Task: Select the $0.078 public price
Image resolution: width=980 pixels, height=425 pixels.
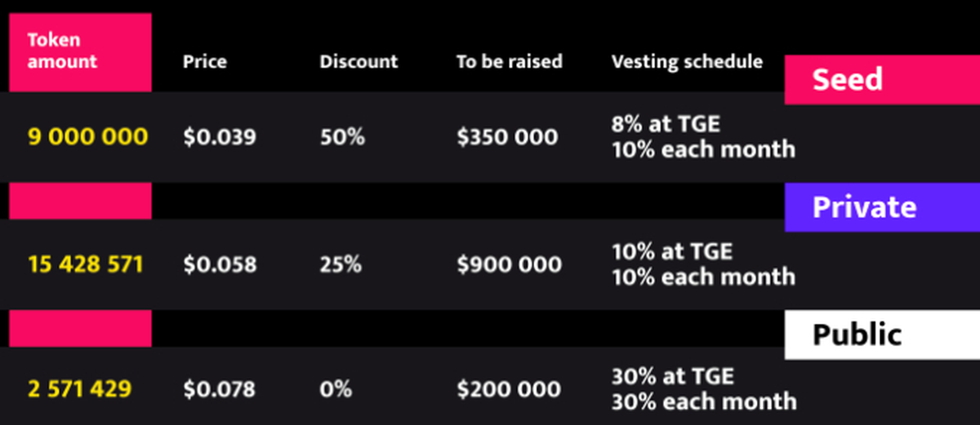Action: (220, 389)
